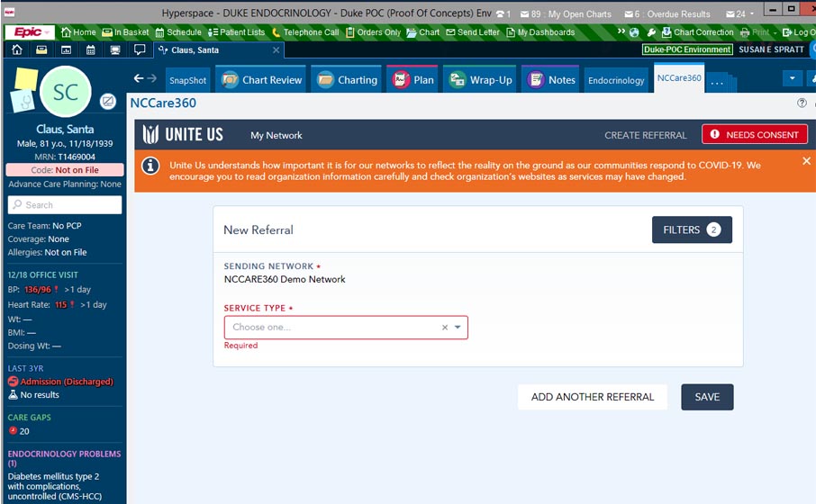Click the SC patient avatar
The image size is (816, 504).
(x=66, y=92)
